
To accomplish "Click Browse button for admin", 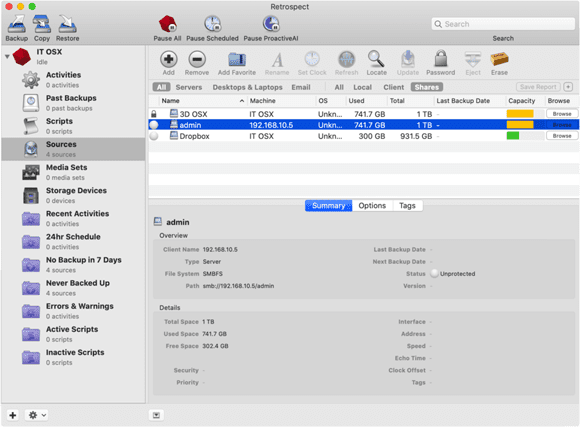I will coord(562,125).
